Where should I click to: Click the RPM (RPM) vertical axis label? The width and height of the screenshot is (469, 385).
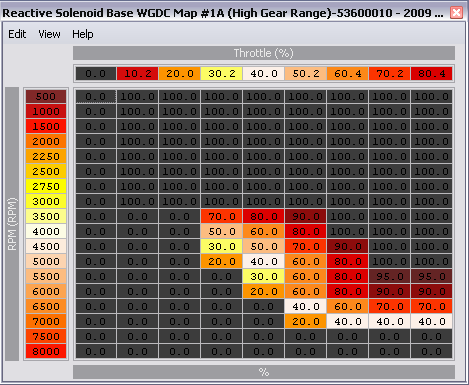pyautogui.click(x=12, y=224)
